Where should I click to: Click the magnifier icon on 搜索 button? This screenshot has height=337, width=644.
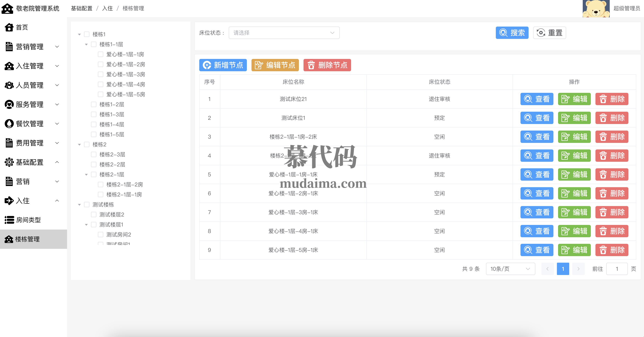(x=503, y=33)
